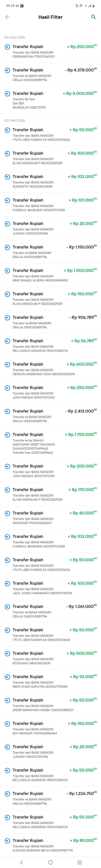Tap transfer icon on ESPAY DEBIT entry

click(x=7, y=435)
